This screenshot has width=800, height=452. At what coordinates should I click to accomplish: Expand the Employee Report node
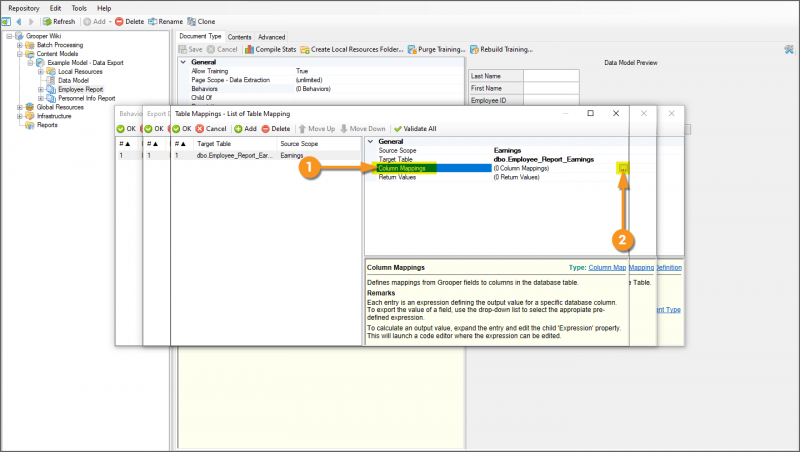click(41, 89)
